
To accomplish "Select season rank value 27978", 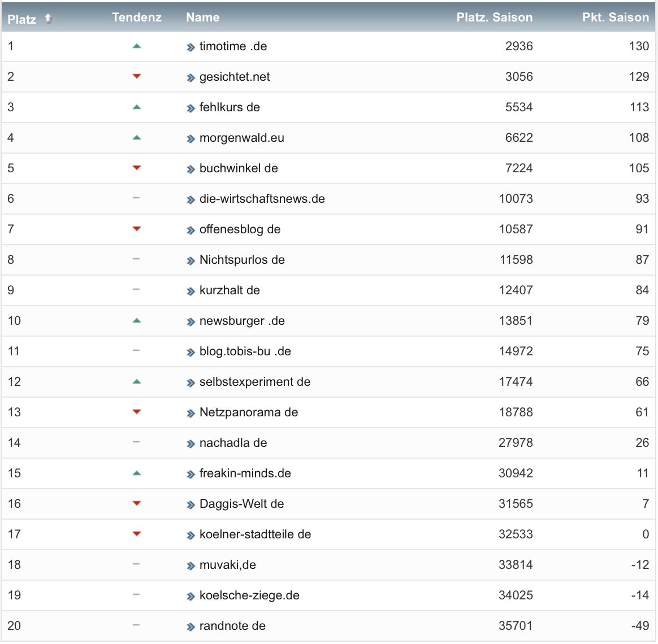I will pyautogui.click(x=516, y=443).
